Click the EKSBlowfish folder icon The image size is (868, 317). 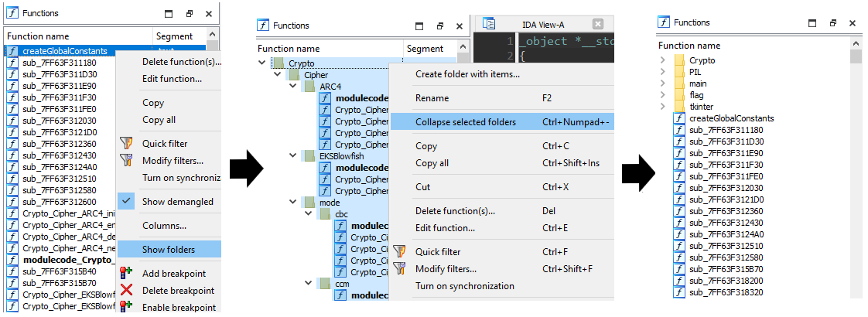tap(310, 156)
